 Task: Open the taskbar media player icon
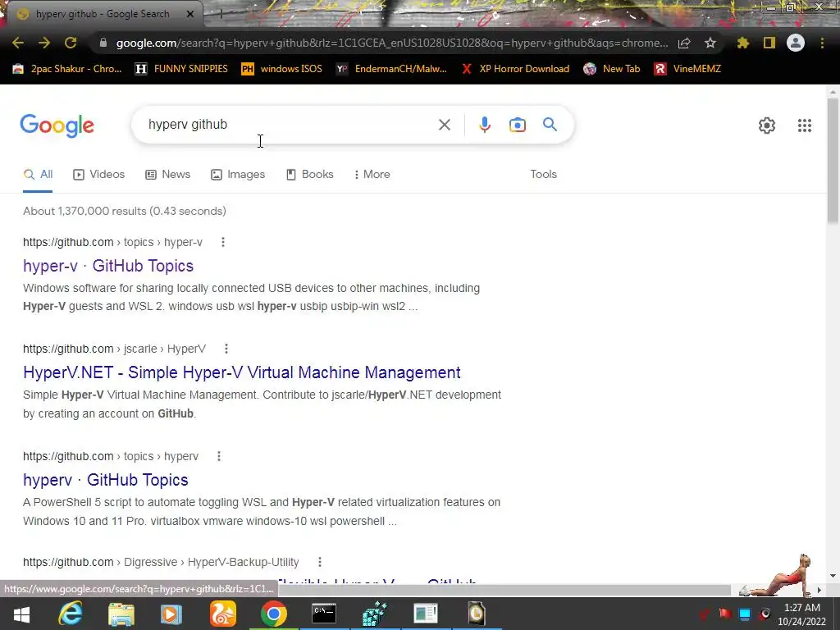[171, 614]
